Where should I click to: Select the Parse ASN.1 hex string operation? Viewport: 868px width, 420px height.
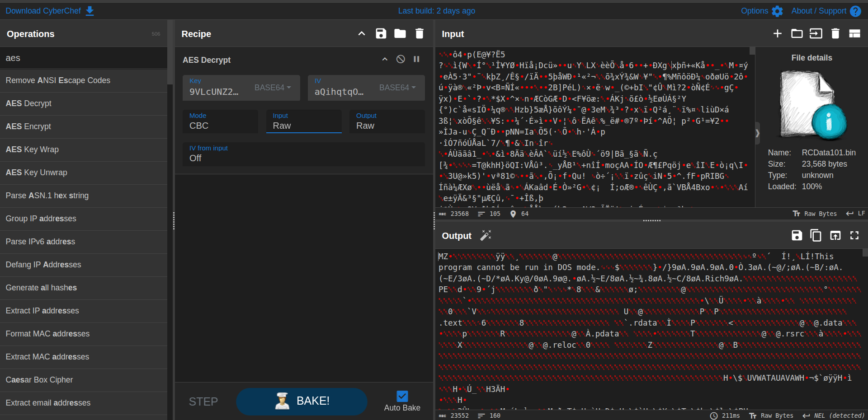(84, 196)
